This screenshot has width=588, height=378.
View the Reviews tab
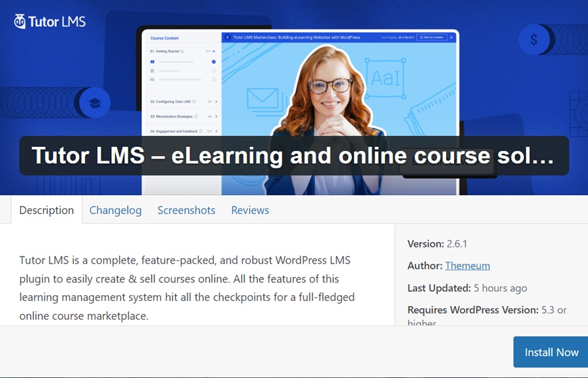tap(250, 210)
